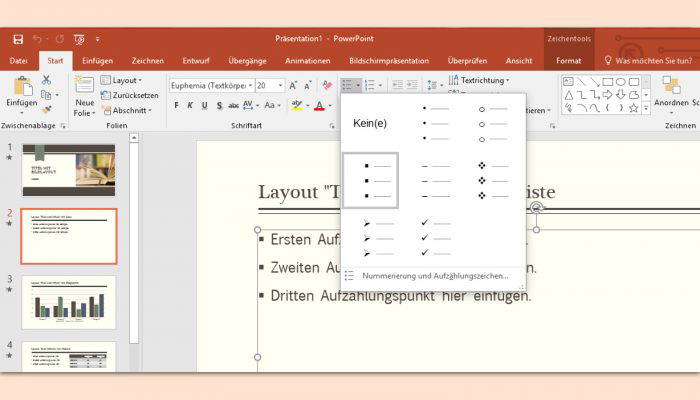700x400 pixels.
Task: Redo the last action
Action: 59,39
